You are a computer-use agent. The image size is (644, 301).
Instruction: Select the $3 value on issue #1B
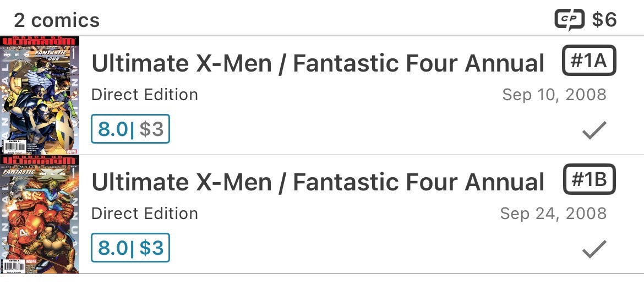(x=151, y=248)
